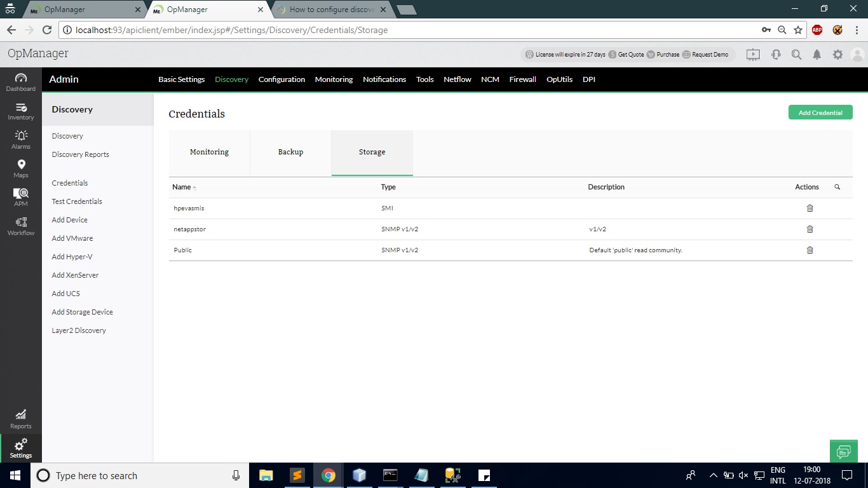
Task: Open the live chat widget icon
Action: tap(843, 451)
